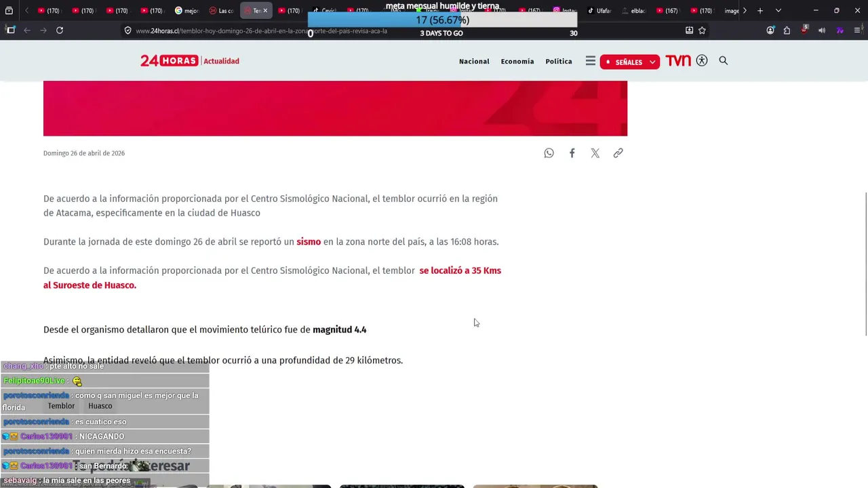Switch to the YouTube (167) tab before image
Image resolution: width=868 pixels, height=488 pixels.
(x=667, y=11)
